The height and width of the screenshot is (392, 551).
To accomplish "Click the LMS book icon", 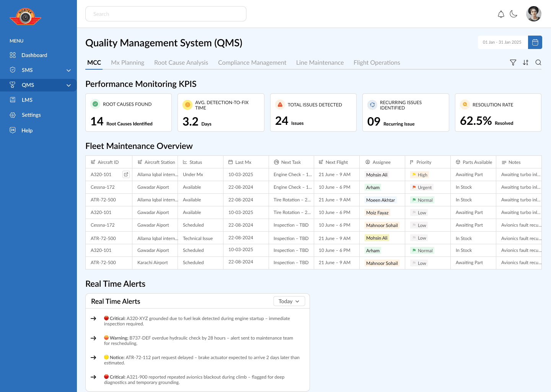I will click(13, 100).
